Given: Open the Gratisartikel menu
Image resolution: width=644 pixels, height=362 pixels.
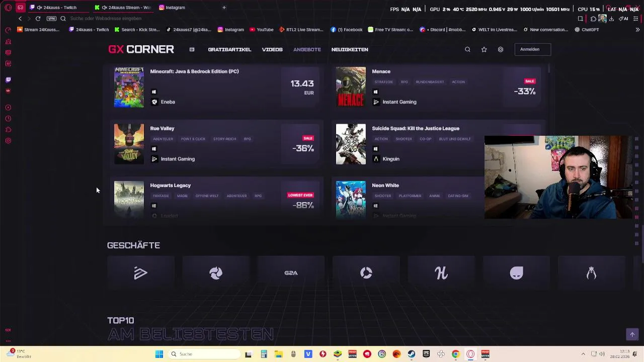Looking at the screenshot, I should coord(229,49).
